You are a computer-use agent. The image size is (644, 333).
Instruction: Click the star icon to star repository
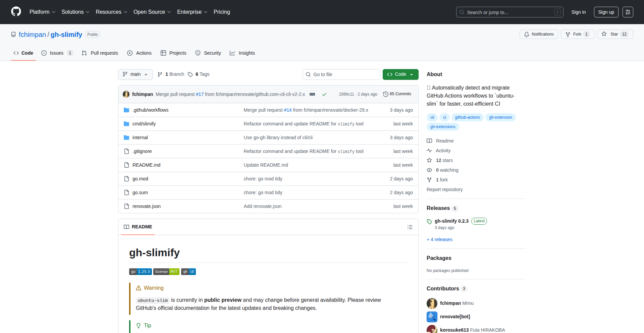click(604, 34)
